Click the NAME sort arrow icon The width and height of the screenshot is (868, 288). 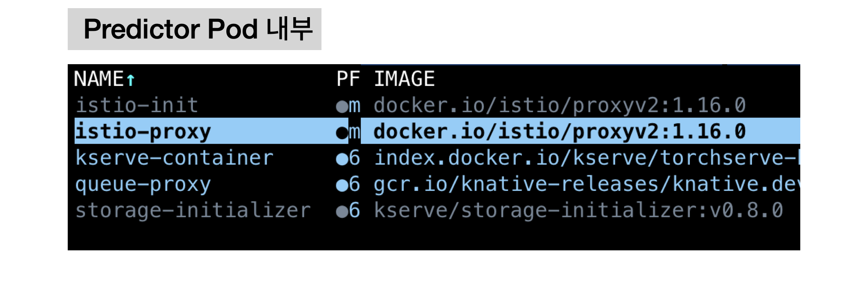coord(131,80)
